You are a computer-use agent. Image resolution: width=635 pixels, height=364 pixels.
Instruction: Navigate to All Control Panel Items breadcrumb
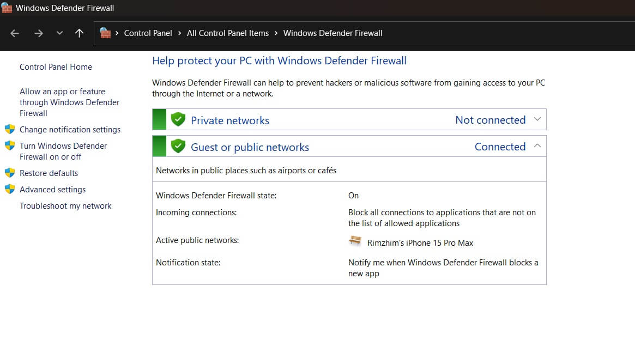click(x=228, y=33)
